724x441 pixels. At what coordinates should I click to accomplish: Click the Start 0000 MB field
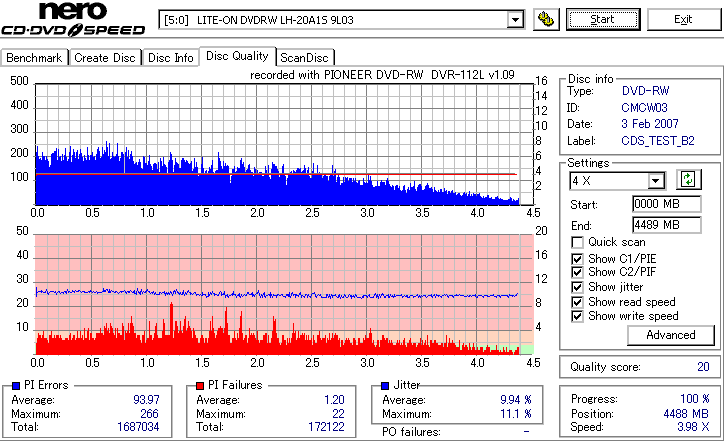(666, 204)
